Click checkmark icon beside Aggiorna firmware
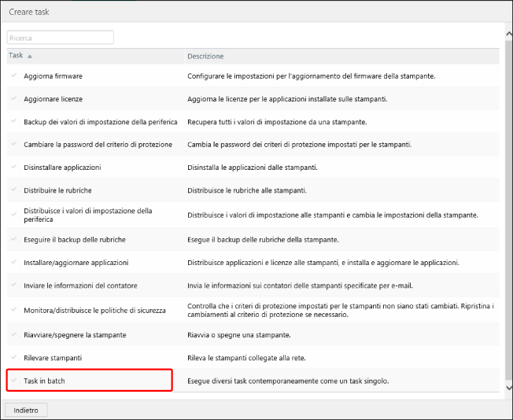 click(x=13, y=76)
